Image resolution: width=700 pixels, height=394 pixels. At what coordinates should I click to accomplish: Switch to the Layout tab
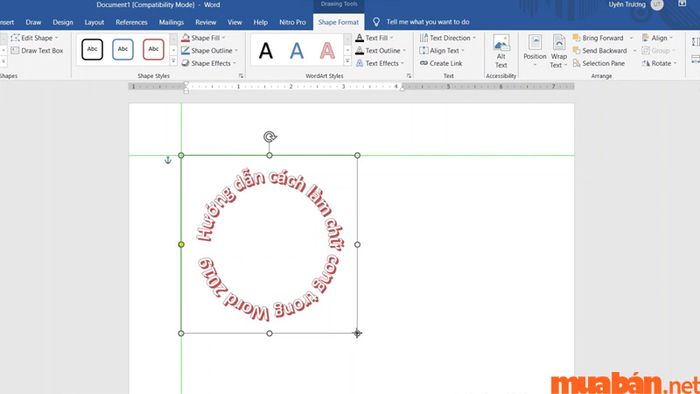(x=94, y=22)
